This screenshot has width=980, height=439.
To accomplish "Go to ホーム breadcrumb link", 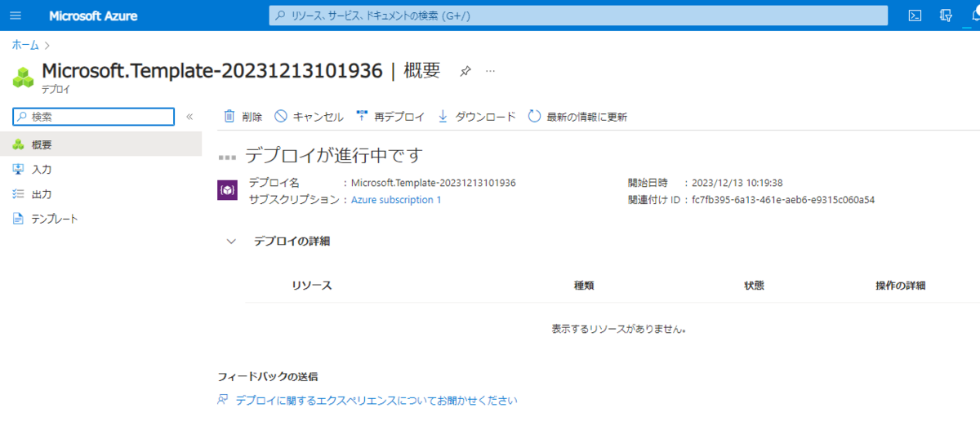I will tap(25, 45).
